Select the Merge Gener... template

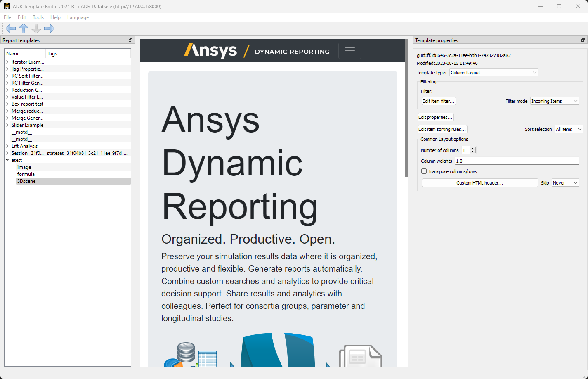pyautogui.click(x=27, y=118)
